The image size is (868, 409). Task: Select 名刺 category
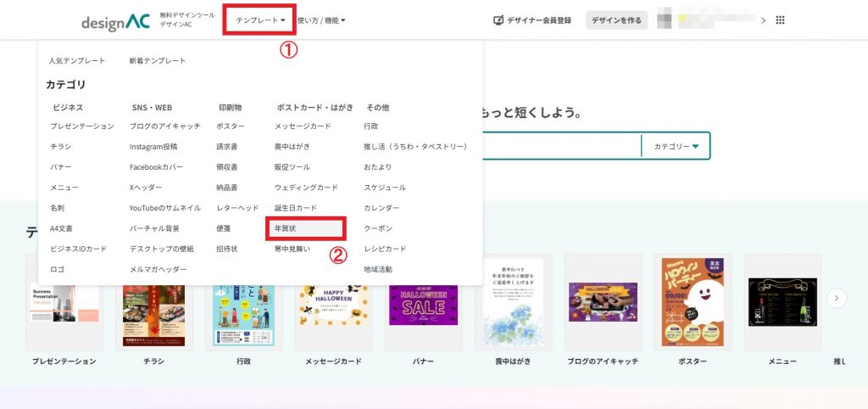click(x=57, y=208)
